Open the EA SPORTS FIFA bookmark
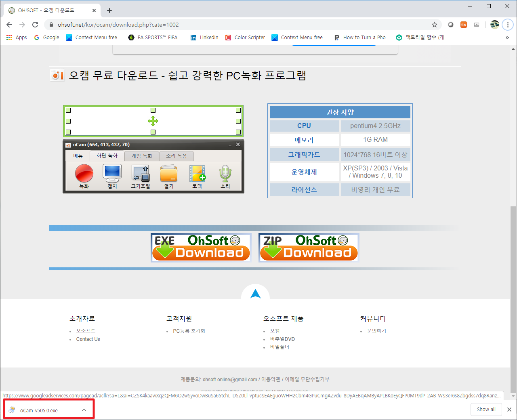The height and width of the screenshot is (420, 517). [x=154, y=37]
